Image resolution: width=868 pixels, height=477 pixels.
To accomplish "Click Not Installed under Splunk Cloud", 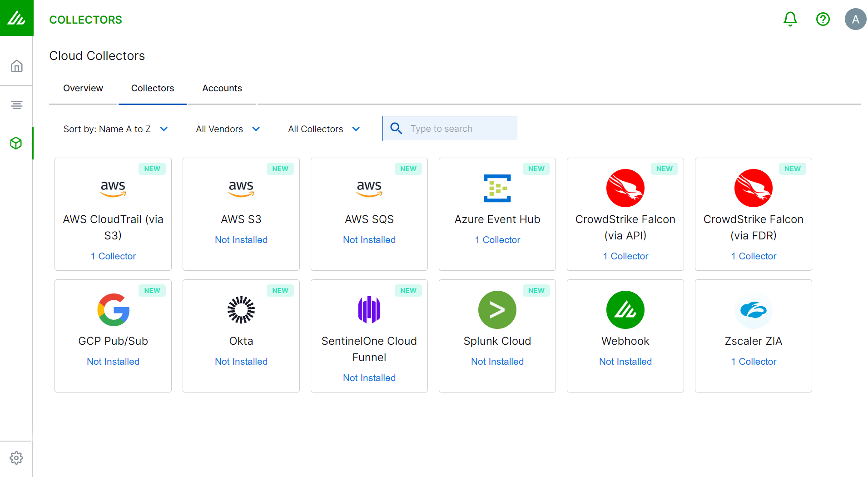I will (x=497, y=362).
